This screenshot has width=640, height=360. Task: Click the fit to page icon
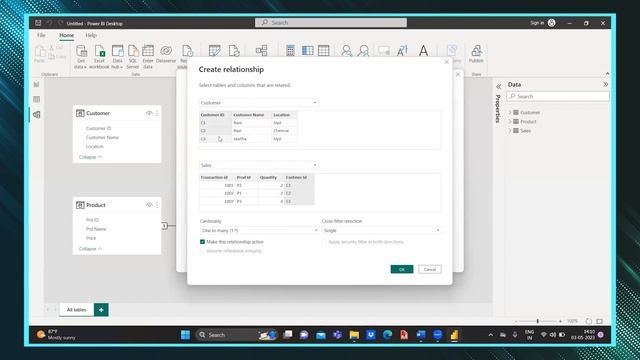click(599, 321)
